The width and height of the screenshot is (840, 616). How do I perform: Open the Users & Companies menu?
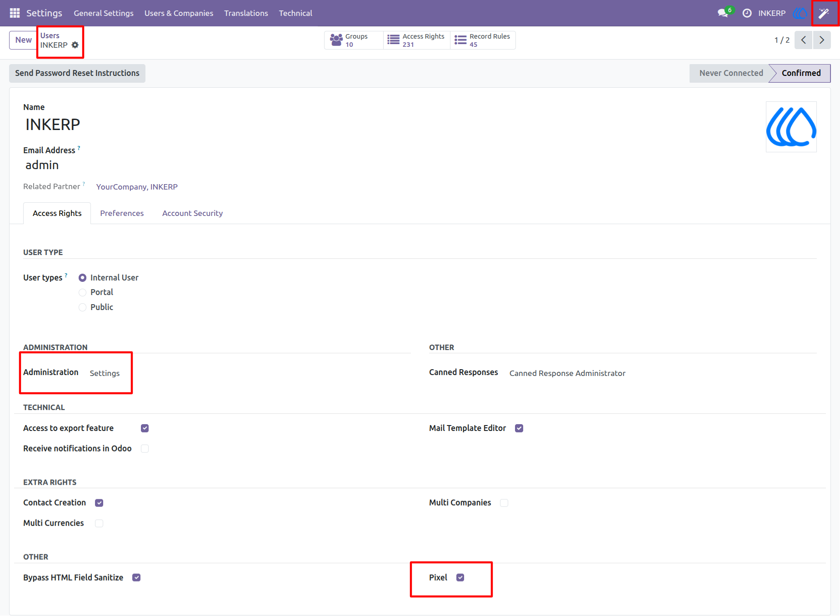point(179,13)
